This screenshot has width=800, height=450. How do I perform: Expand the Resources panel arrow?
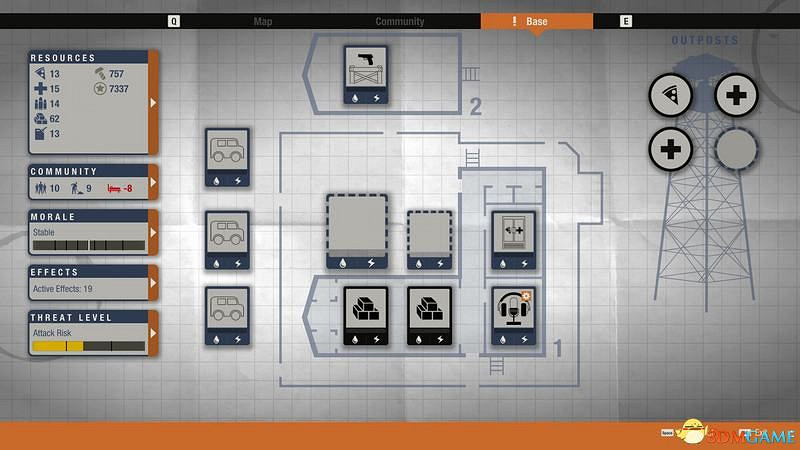(153, 102)
